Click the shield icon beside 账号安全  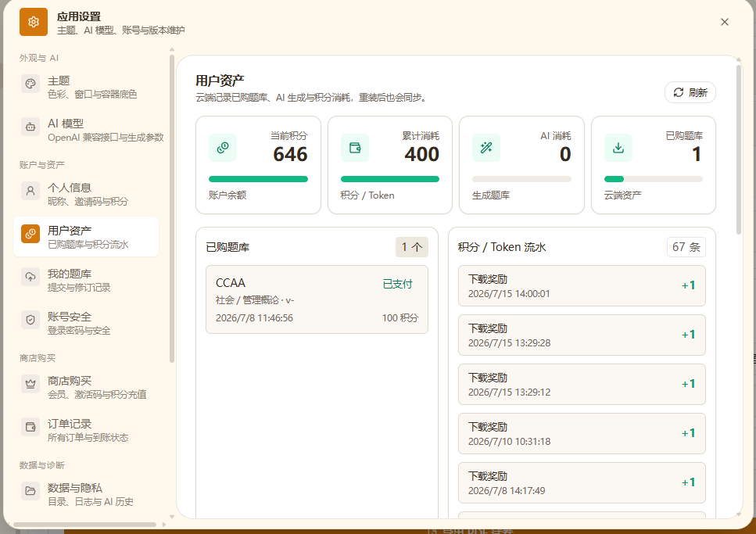[x=30, y=320]
